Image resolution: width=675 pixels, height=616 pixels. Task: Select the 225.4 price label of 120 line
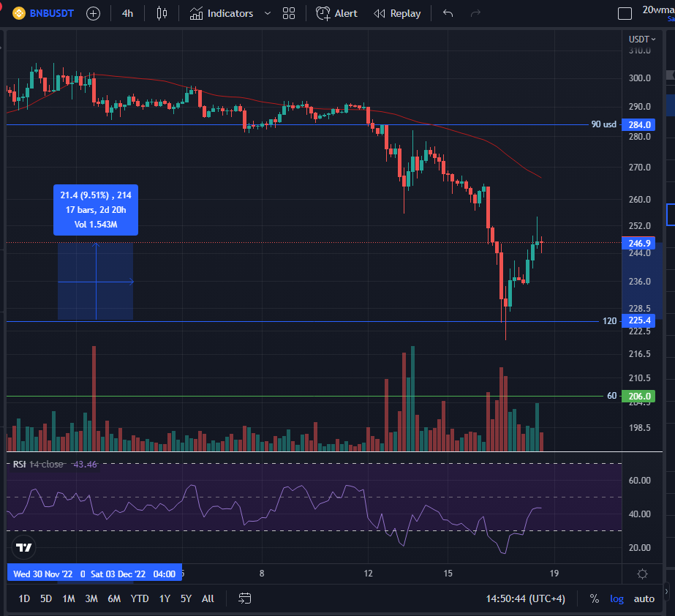(x=639, y=320)
